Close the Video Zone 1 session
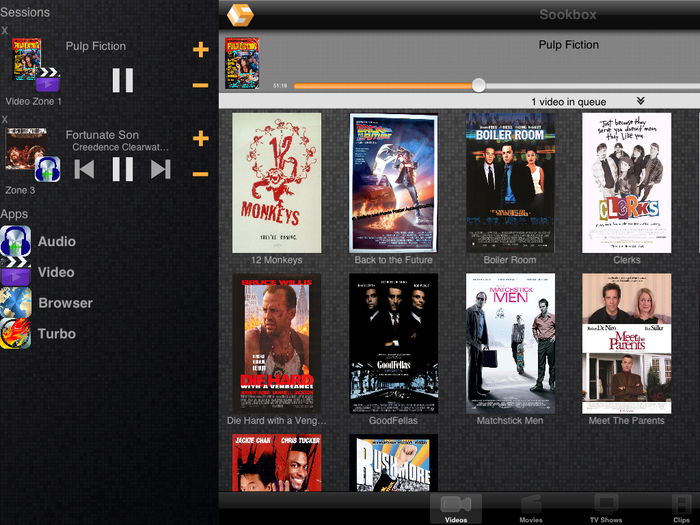The width and height of the screenshot is (700, 525). tap(4, 30)
